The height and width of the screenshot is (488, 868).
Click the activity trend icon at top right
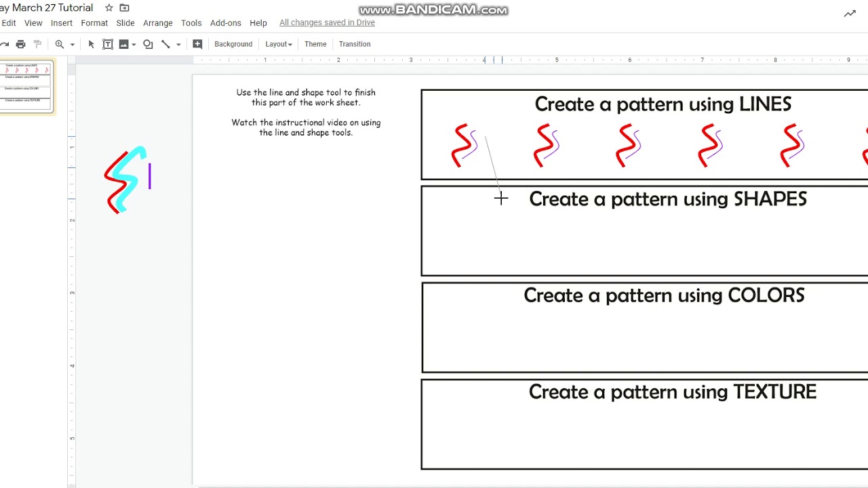click(x=850, y=14)
